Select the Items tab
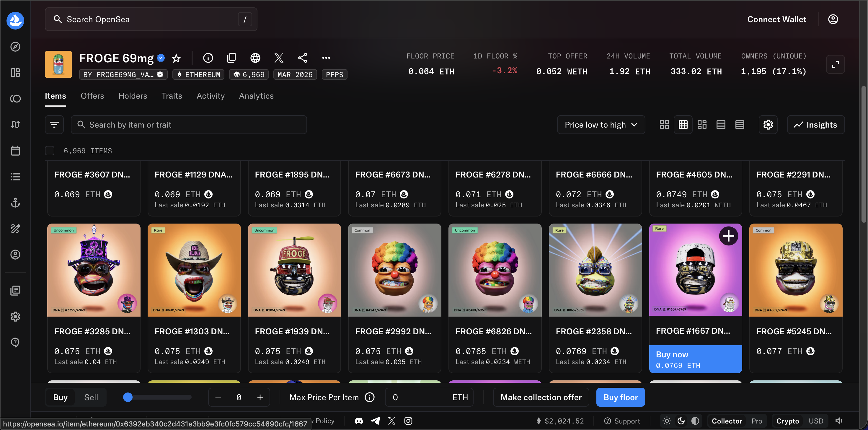This screenshot has width=868, height=430. point(55,96)
